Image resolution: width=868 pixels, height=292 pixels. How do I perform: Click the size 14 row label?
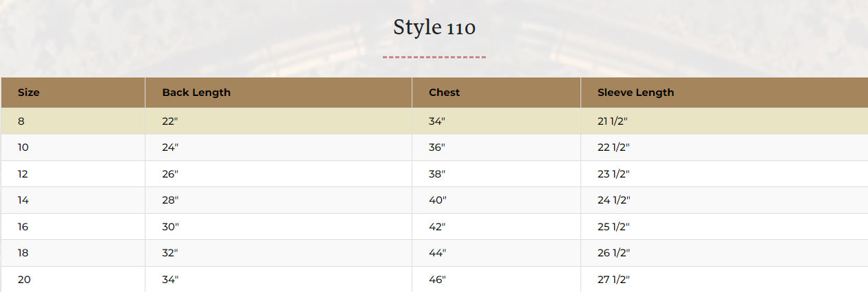(23, 200)
